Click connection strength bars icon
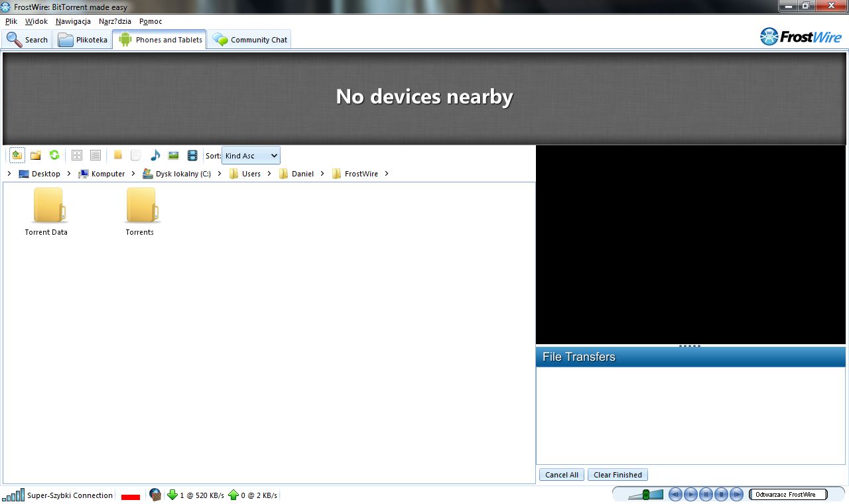 (13, 495)
